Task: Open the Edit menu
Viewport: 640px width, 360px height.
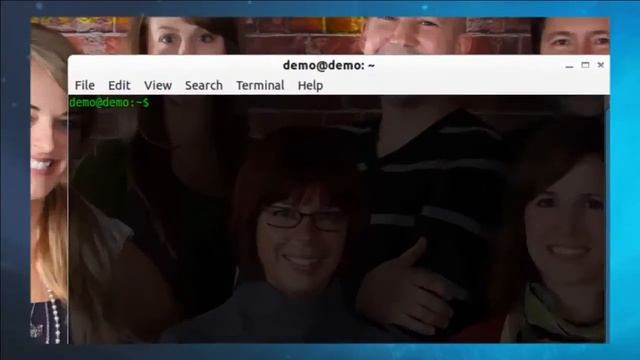Action: [x=119, y=85]
